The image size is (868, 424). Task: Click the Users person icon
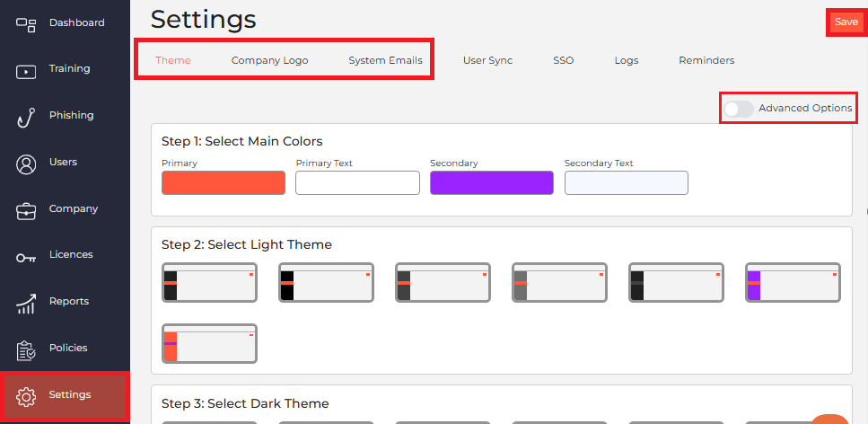25,164
